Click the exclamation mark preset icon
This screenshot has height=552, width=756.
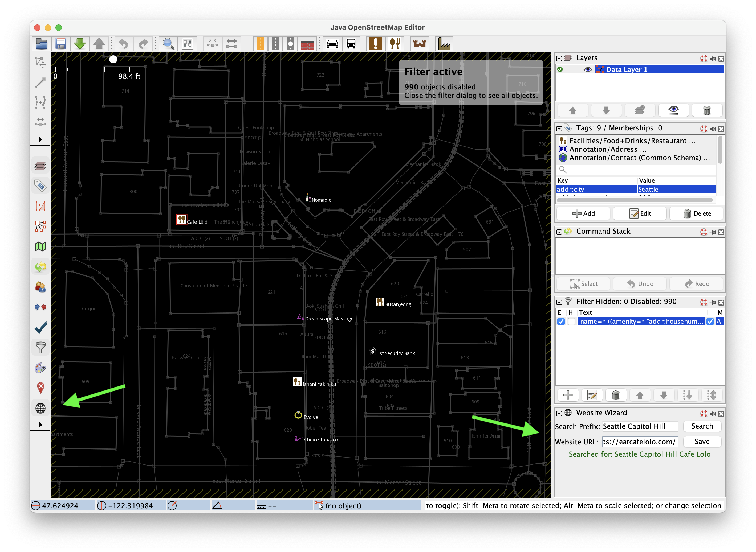tap(376, 44)
